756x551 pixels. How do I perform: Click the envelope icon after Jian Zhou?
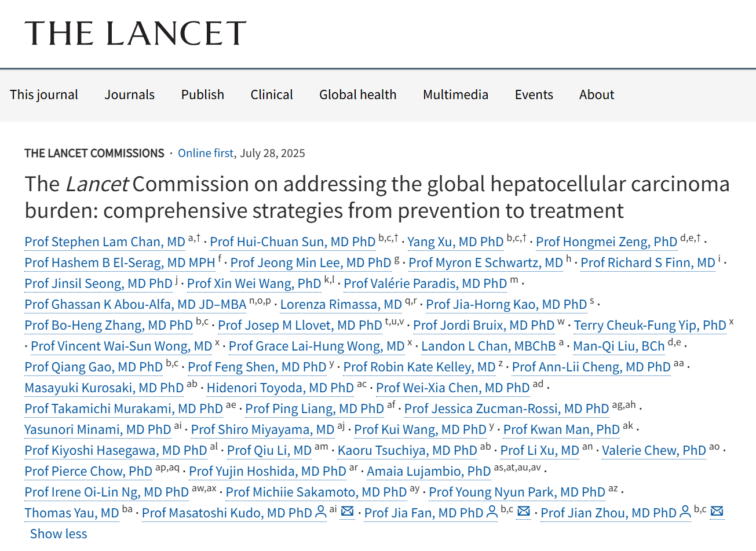[x=717, y=512]
